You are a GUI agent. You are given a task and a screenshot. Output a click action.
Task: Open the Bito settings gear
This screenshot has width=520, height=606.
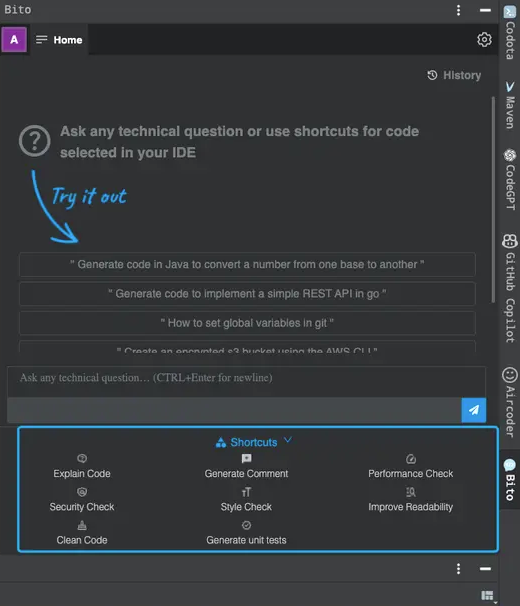coord(484,39)
